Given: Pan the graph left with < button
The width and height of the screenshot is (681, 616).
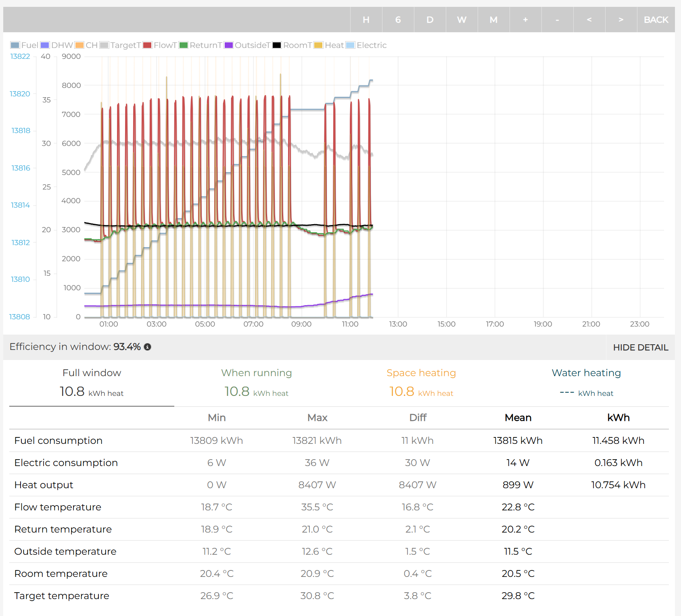Looking at the screenshot, I should click(x=589, y=20).
